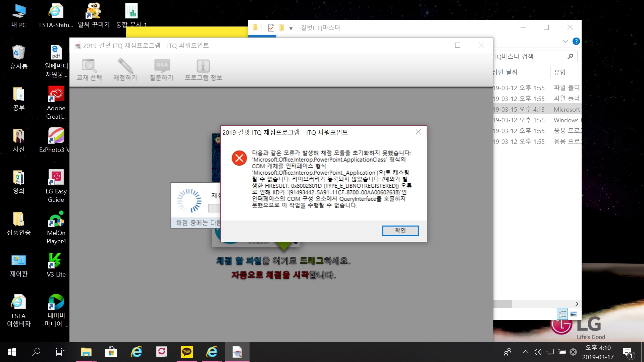Open Task View on taskbar
Image resolution: width=644 pixels, height=362 pixels.
coord(60,352)
